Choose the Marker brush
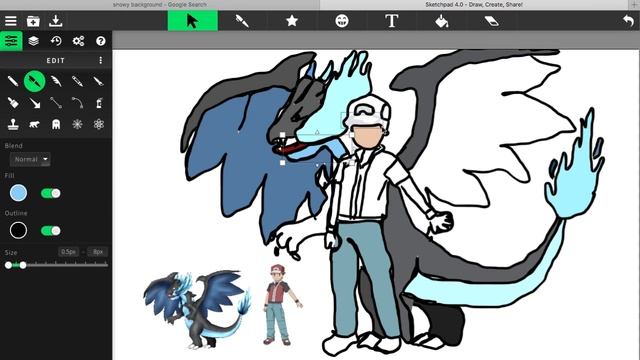Image resolution: width=640 pixels, height=360 pixels. click(x=98, y=81)
